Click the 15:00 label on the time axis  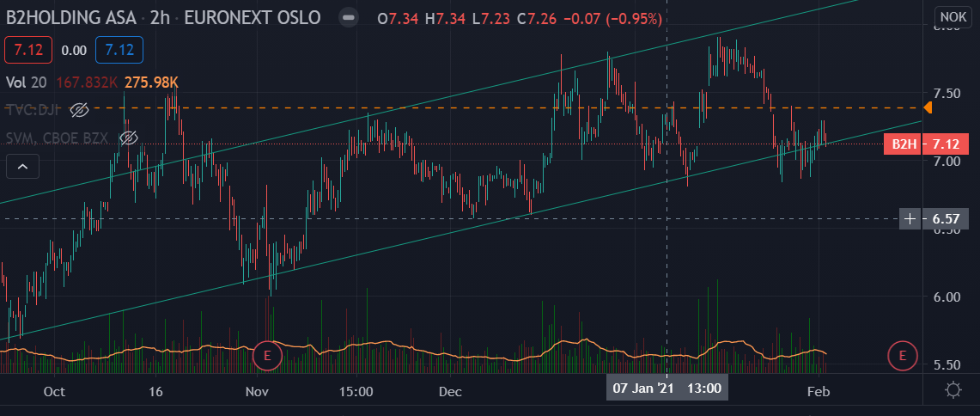[x=357, y=392]
